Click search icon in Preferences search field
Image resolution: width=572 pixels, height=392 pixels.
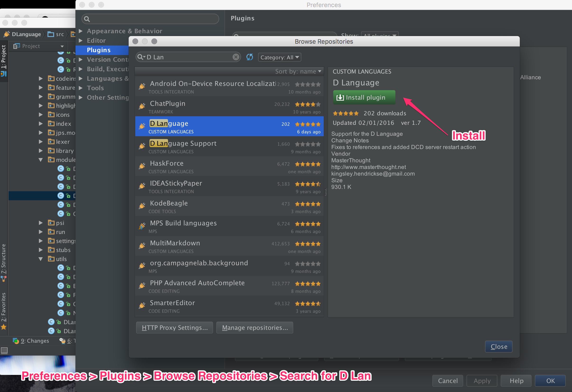87,19
